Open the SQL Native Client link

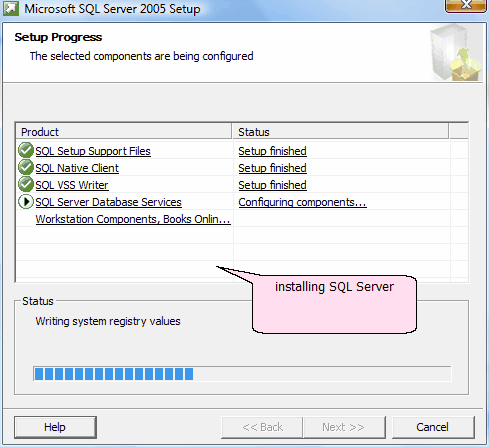[x=77, y=168]
